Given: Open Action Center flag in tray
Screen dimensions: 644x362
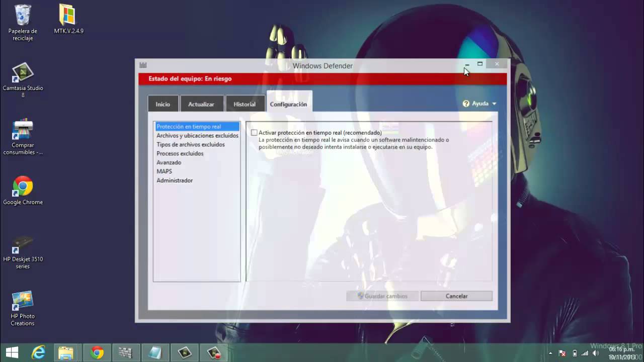Looking at the screenshot, I should pyautogui.click(x=562, y=353).
